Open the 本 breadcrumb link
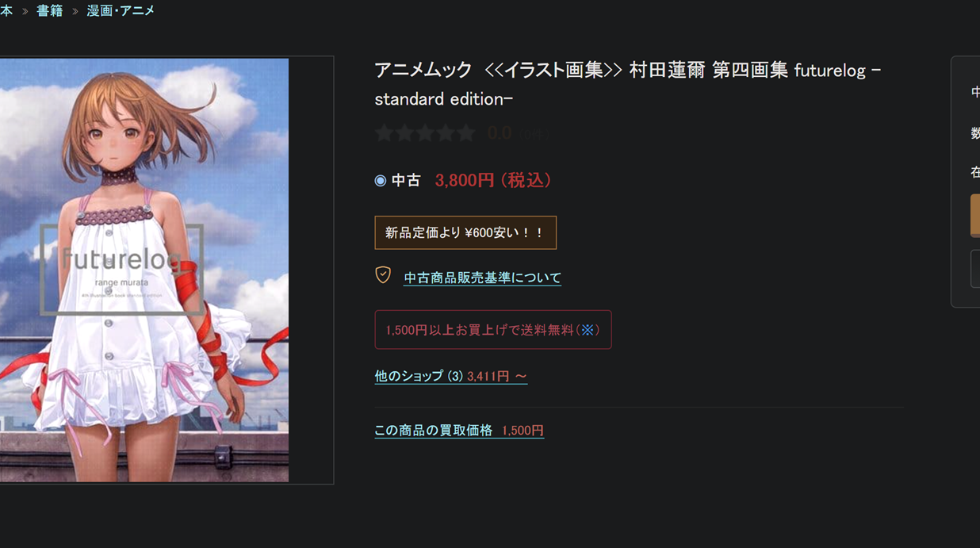980x548 pixels. (6, 10)
